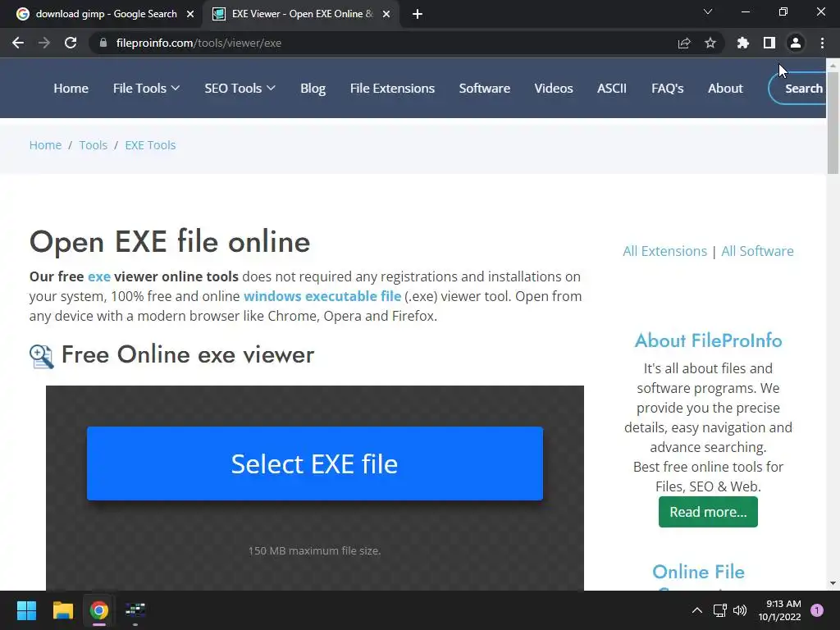840x630 pixels.
Task: Click Tools breadcrumb link
Action: pyautogui.click(x=94, y=145)
